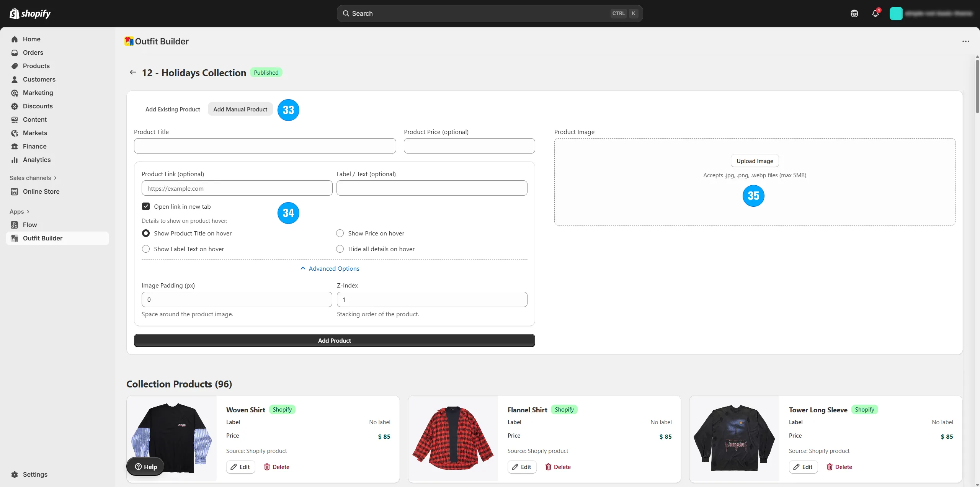Image resolution: width=980 pixels, height=487 pixels.
Task: Go to Analytics in the sidebar
Action: pyautogui.click(x=36, y=160)
